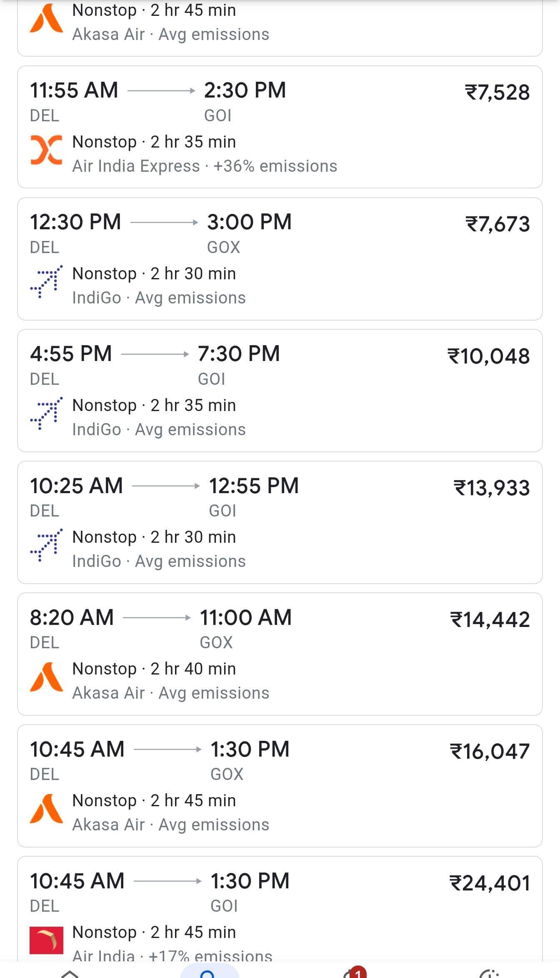Tap the Air India Express airline logo
The image size is (560, 978).
(x=46, y=150)
